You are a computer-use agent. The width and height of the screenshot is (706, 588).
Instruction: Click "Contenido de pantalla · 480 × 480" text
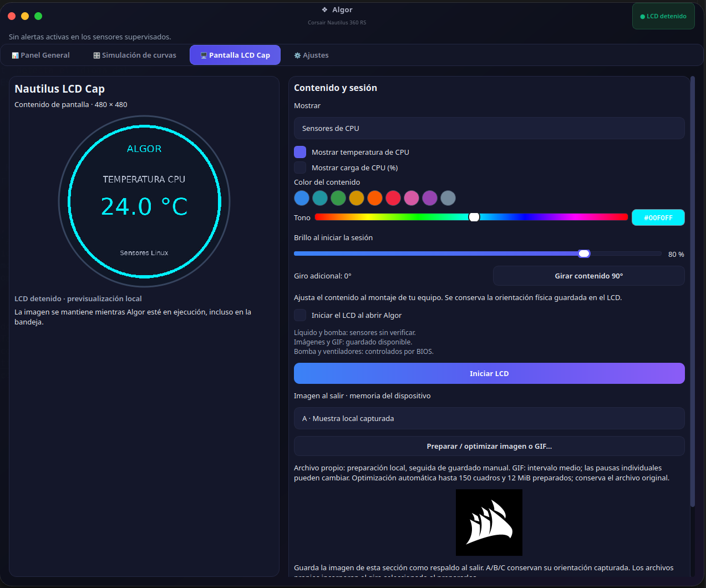coord(71,104)
